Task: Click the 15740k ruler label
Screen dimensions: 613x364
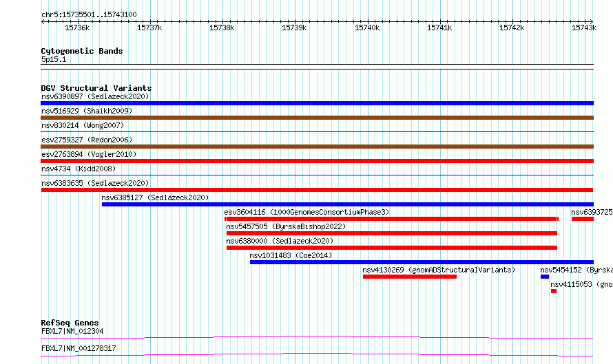Action: (x=366, y=28)
